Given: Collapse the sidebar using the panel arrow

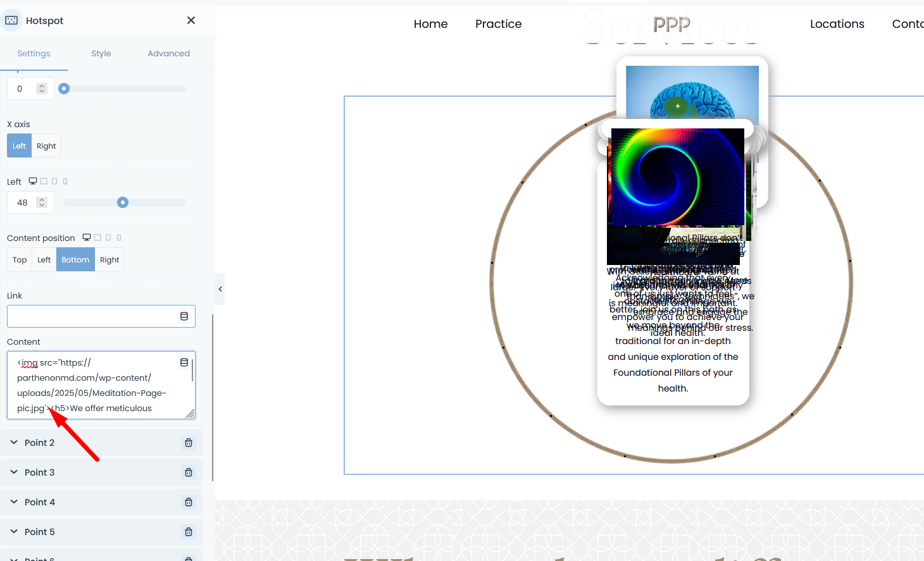Looking at the screenshot, I should (220, 289).
